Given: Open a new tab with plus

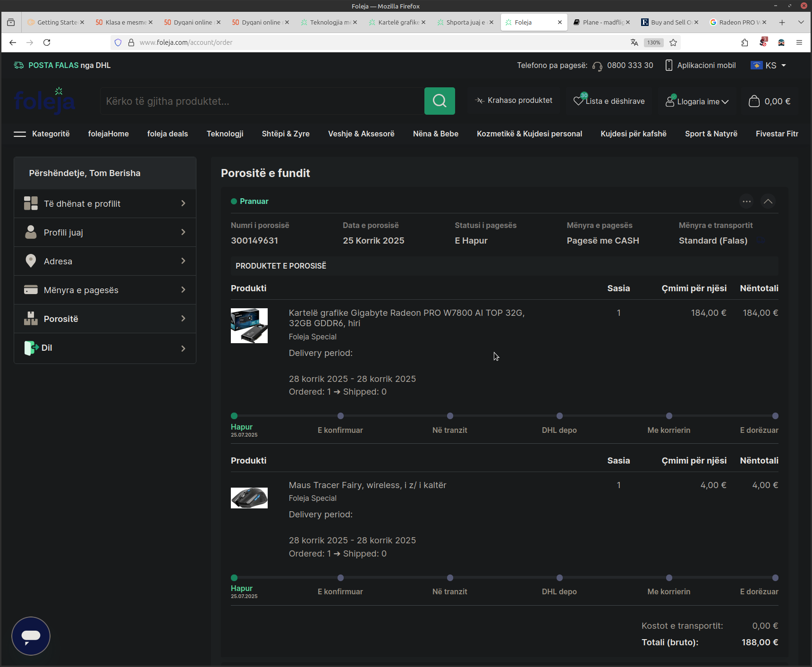Looking at the screenshot, I should pyautogui.click(x=782, y=22).
